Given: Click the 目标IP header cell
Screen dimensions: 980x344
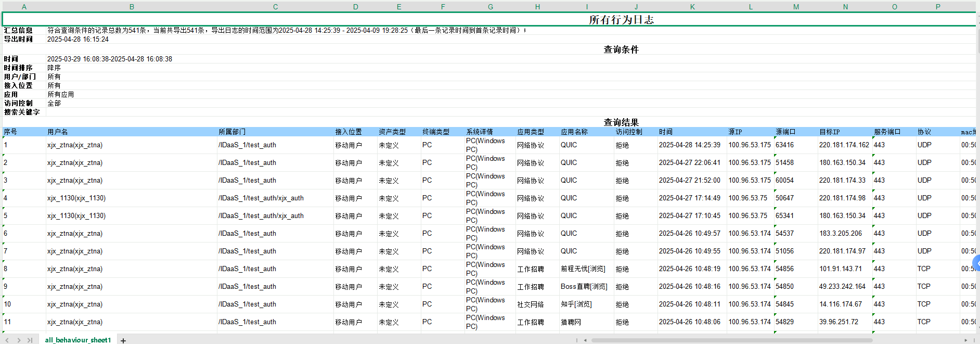Looking at the screenshot, I should [x=830, y=132].
